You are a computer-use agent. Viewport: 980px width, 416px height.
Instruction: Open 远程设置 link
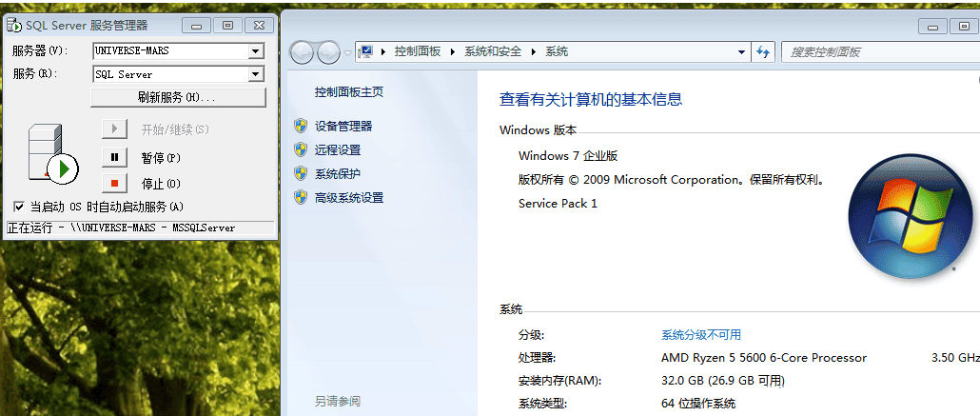338,150
